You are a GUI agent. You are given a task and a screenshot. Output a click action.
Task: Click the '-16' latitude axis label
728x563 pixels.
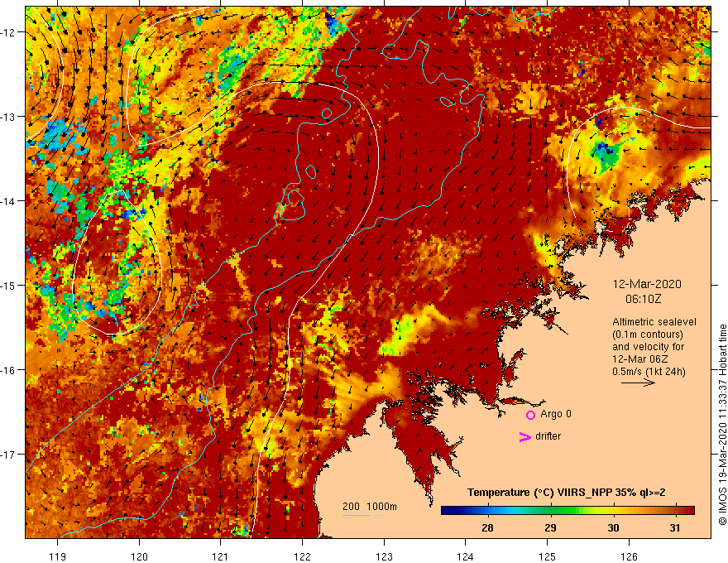[9, 370]
